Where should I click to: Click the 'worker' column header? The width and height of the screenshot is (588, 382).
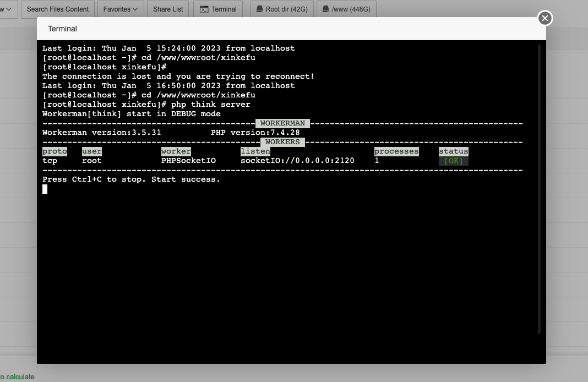176,151
